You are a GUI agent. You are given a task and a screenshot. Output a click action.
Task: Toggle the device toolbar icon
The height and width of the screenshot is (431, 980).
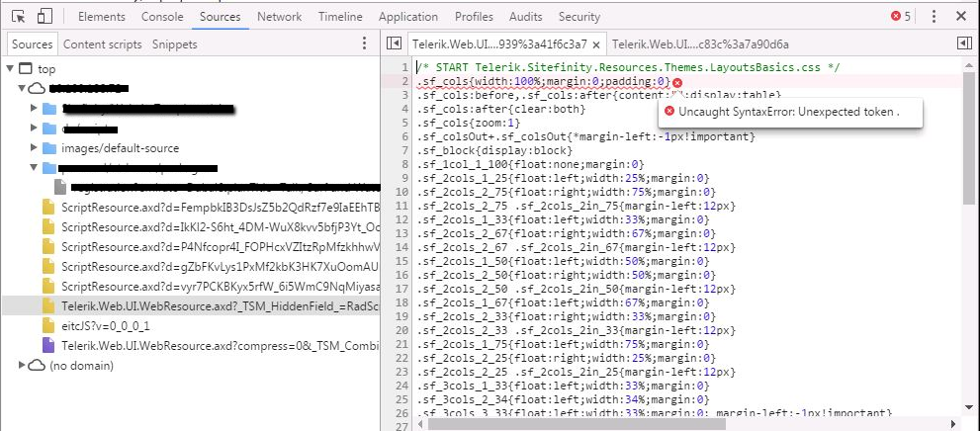(45, 17)
